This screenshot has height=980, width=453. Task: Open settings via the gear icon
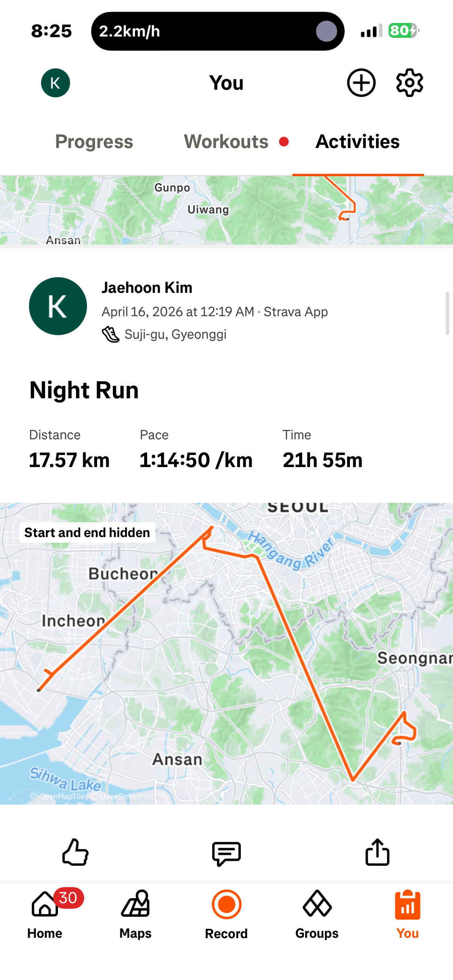[x=410, y=83]
